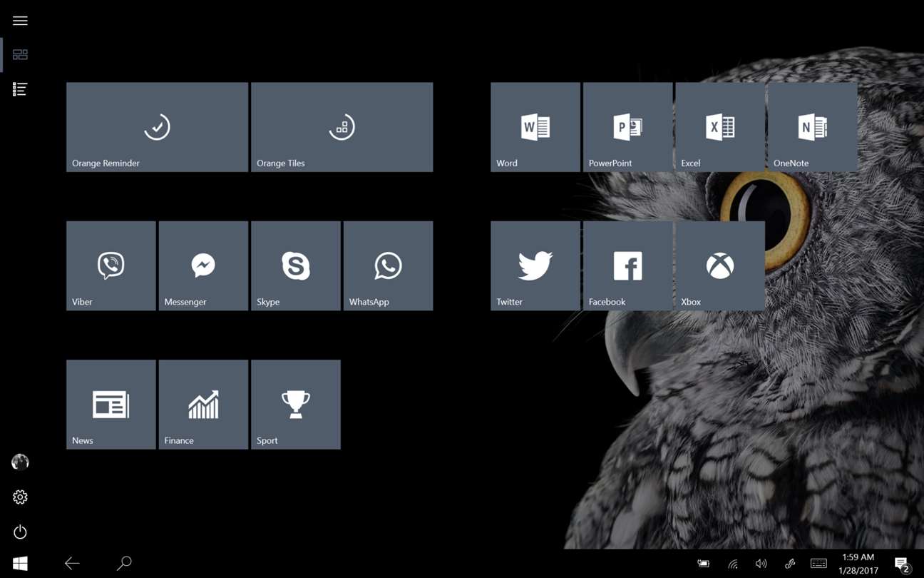Open the Messenger tile
Viewport: 924px width, 578px height.
[x=203, y=265]
